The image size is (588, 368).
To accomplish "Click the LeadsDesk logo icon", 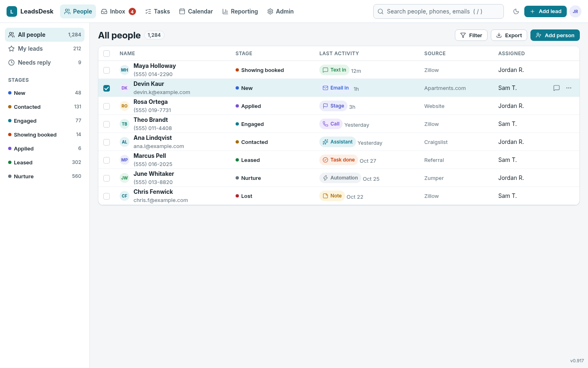I will point(12,11).
